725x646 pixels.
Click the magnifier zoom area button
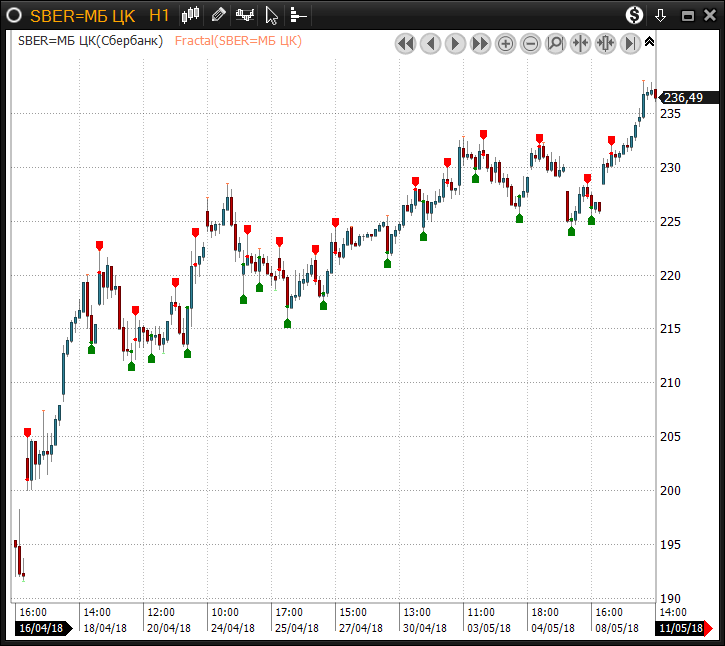tap(555, 43)
